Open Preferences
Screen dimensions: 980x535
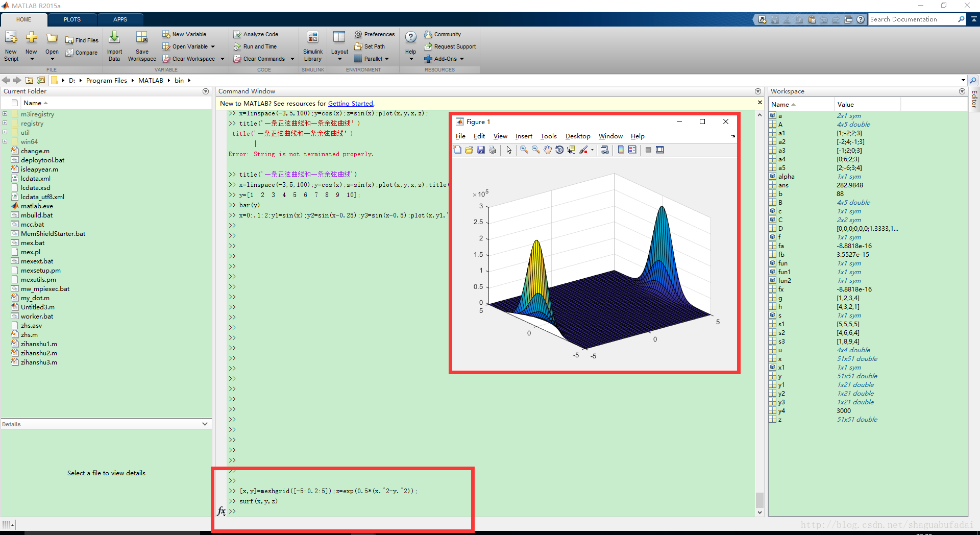pyautogui.click(x=375, y=34)
